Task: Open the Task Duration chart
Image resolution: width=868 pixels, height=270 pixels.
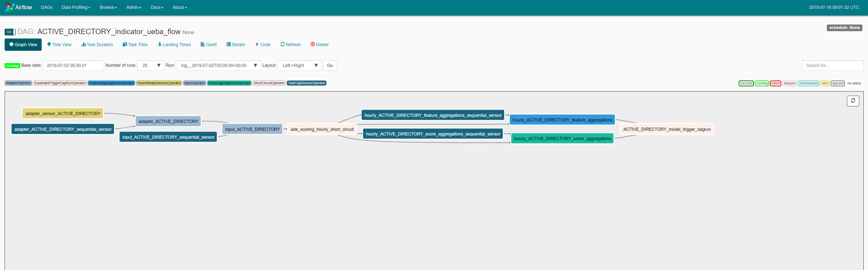Action: click(x=97, y=44)
